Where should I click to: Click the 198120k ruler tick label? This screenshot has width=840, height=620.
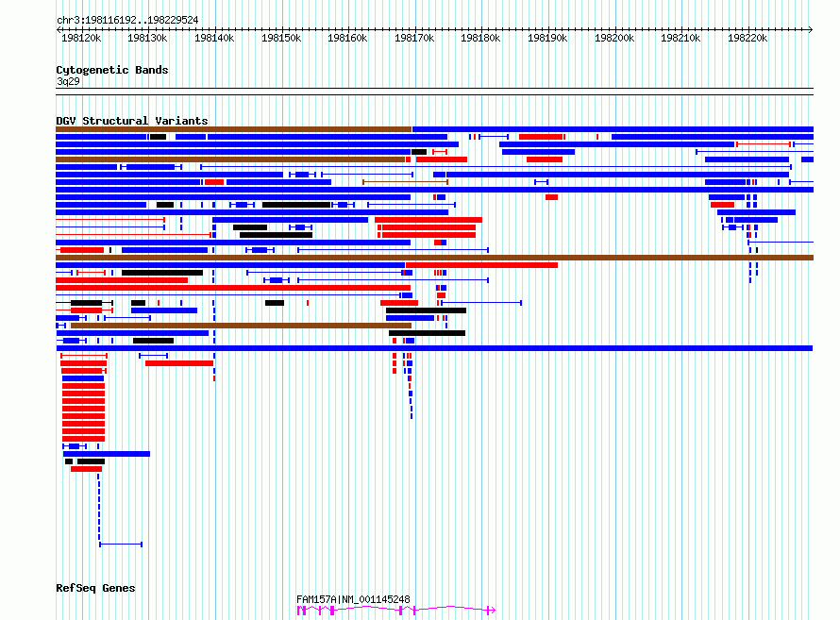[x=81, y=38]
